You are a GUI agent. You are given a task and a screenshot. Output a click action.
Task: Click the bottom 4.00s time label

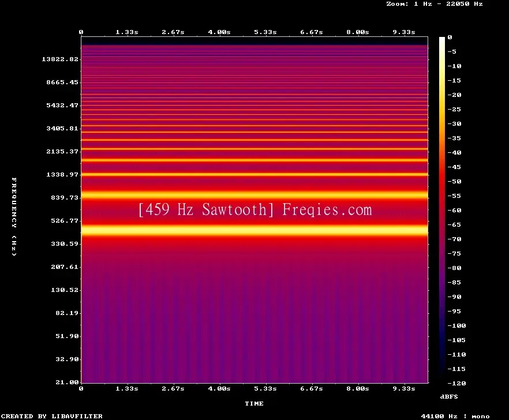(219, 388)
